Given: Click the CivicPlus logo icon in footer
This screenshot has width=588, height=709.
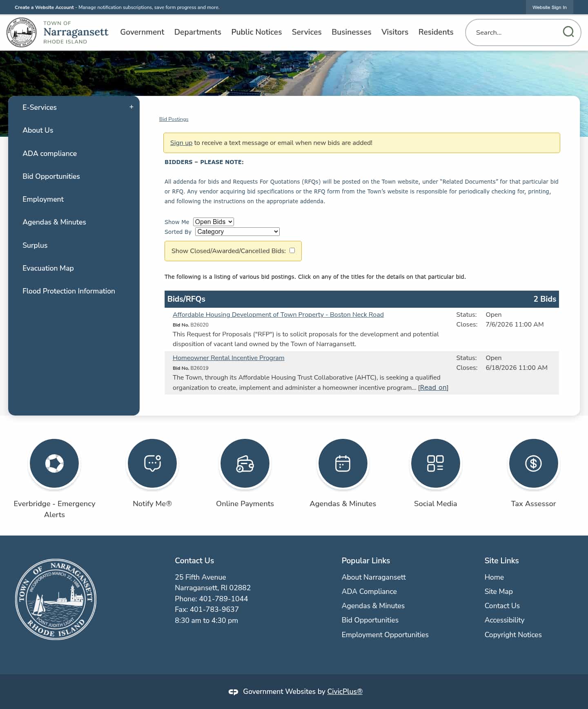Looking at the screenshot, I should point(233,692).
